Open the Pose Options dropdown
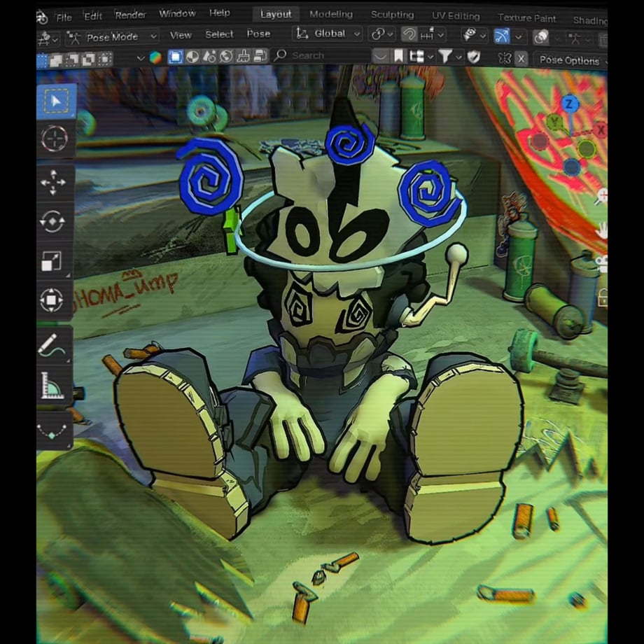This screenshot has height=644, width=644. click(570, 61)
